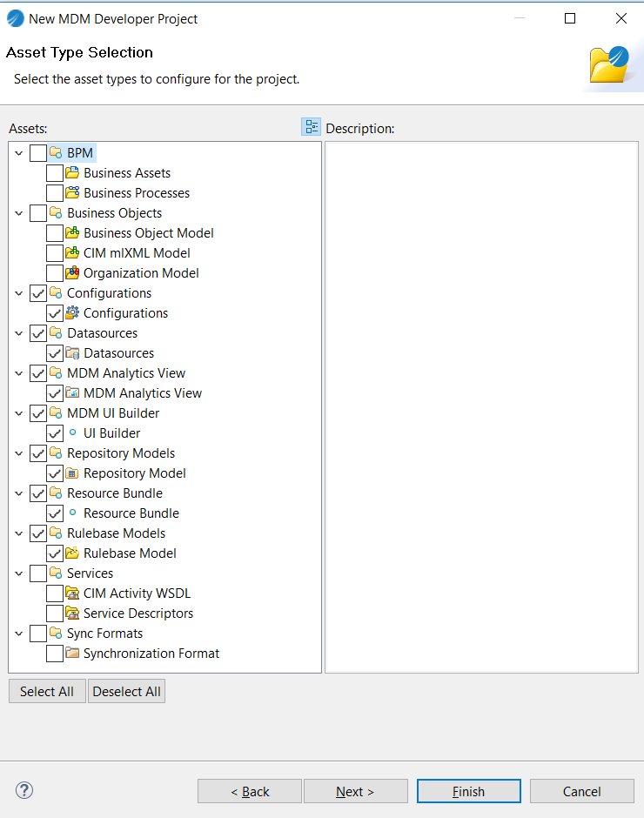The width and height of the screenshot is (644, 818).
Task: Select the MDM Analytics View child label
Action: pos(143,392)
